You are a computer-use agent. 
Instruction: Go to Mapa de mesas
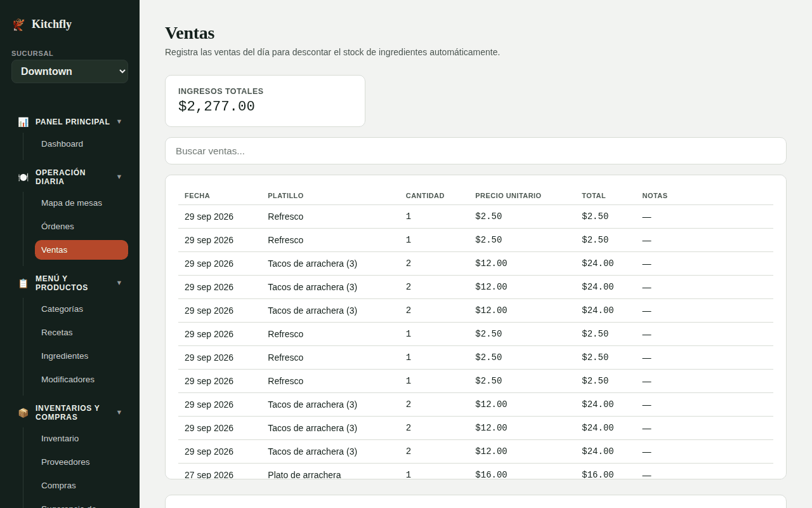[x=81, y=203]
